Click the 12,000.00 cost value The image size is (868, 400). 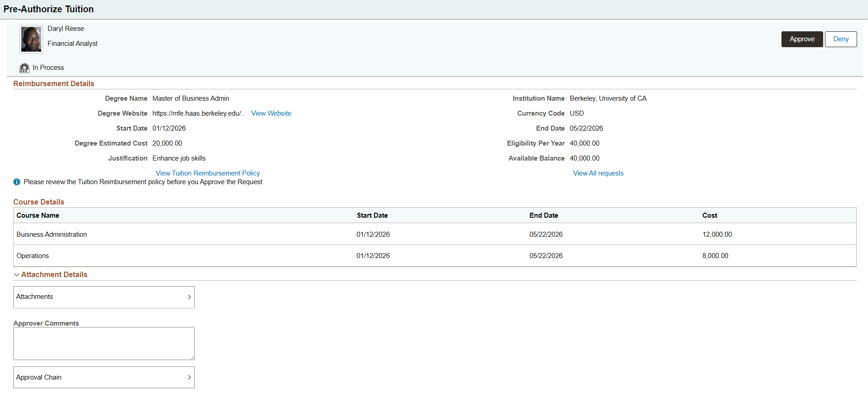click(x=717, y=234)
